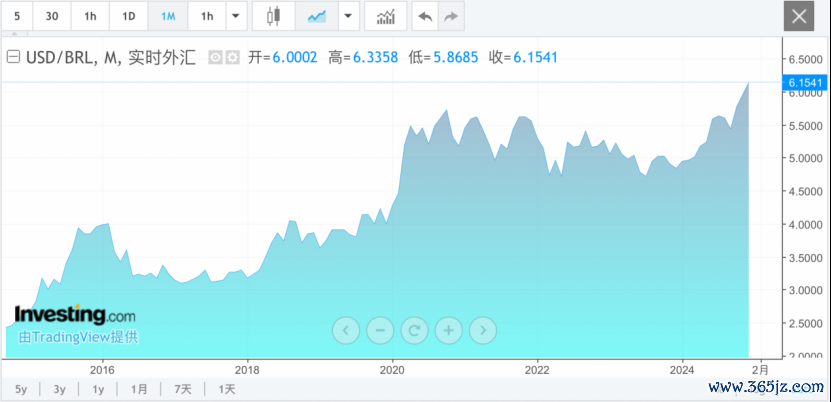
Task: Expand the chart style dropdown arrow
Action: point(348,16)
